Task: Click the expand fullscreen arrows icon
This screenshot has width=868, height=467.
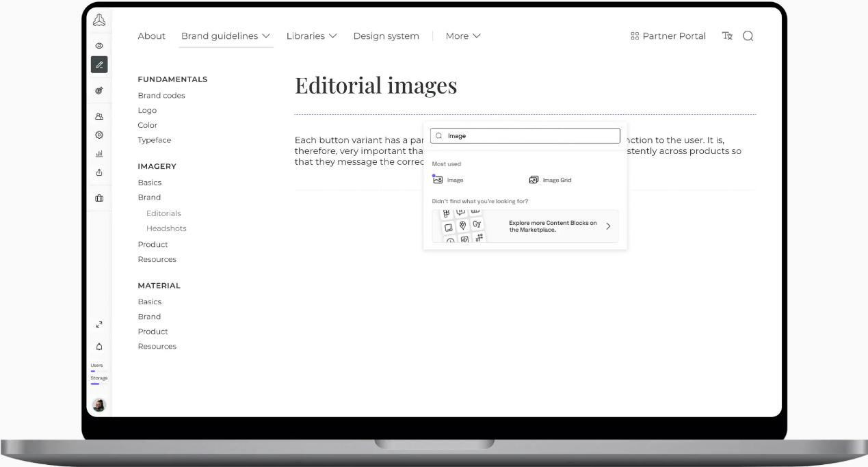Action: [x=99, y=325]
